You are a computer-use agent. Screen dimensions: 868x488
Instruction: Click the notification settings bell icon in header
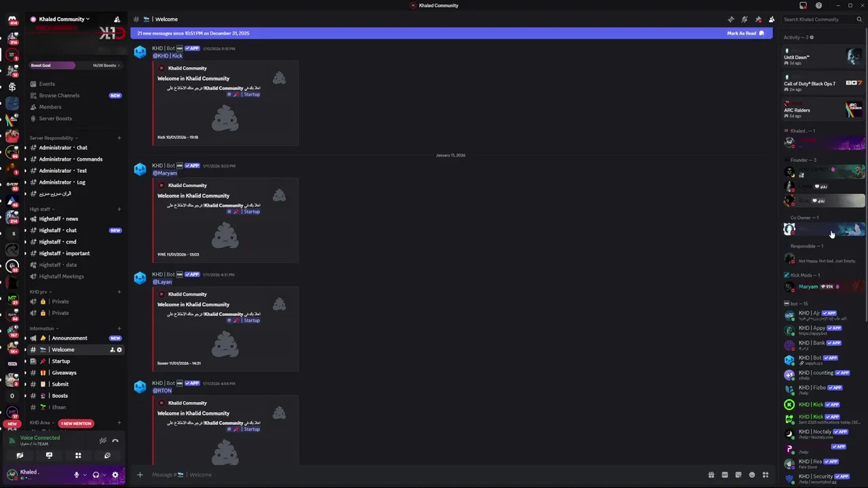point(744,19)
